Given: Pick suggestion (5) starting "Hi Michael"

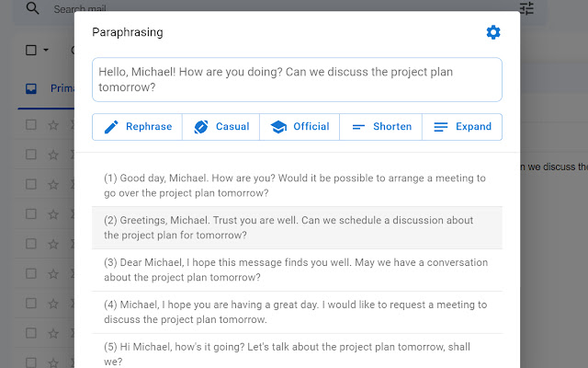Looking at the screenshot, I should [x=297, y=353].
